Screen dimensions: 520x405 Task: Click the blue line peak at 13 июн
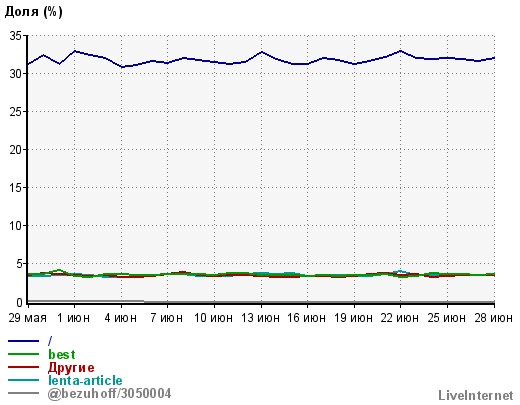[262, 52]
